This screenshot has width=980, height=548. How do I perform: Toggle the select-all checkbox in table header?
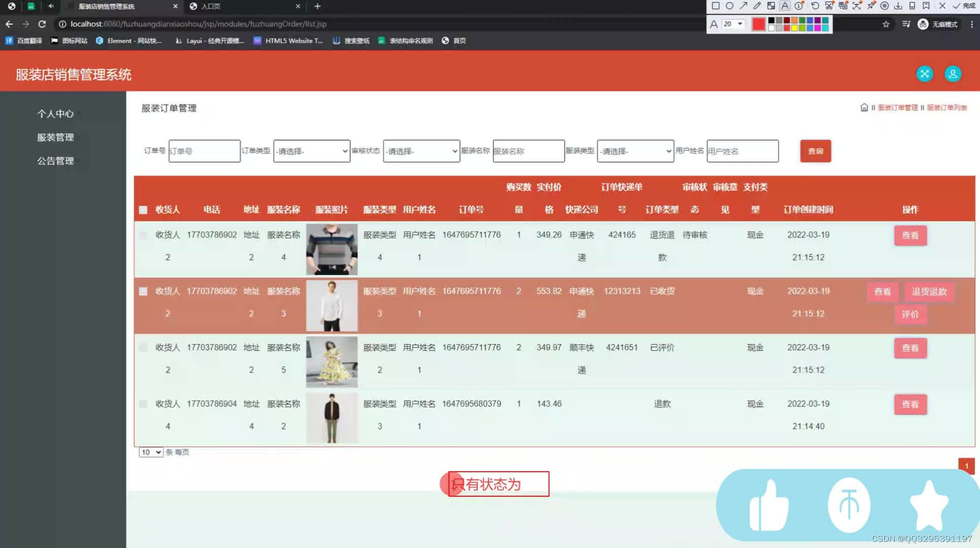tap(143, 210)
